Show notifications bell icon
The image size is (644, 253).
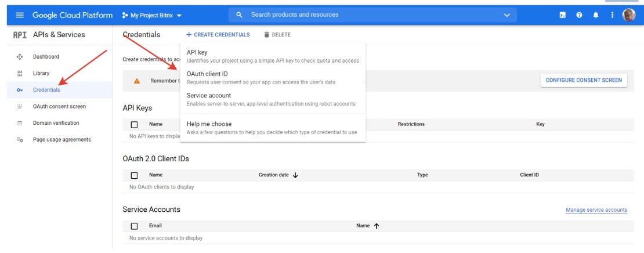[x=595, y=15]
